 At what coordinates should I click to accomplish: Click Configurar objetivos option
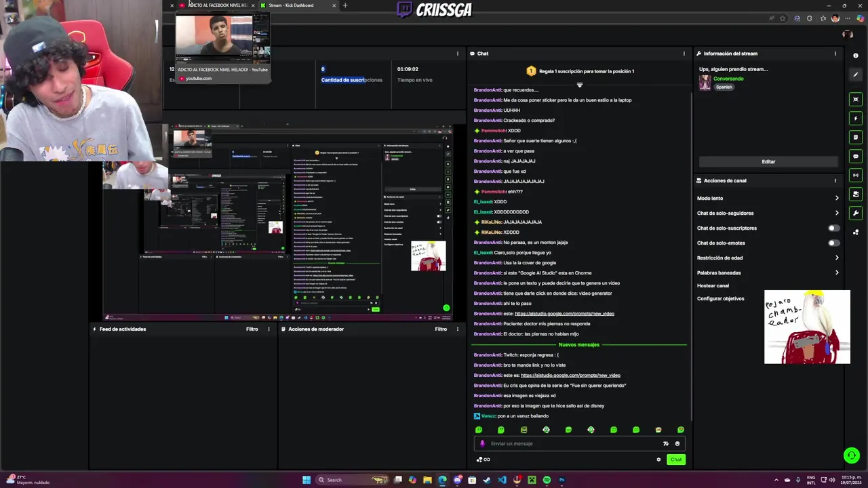(x=720, y=298)
